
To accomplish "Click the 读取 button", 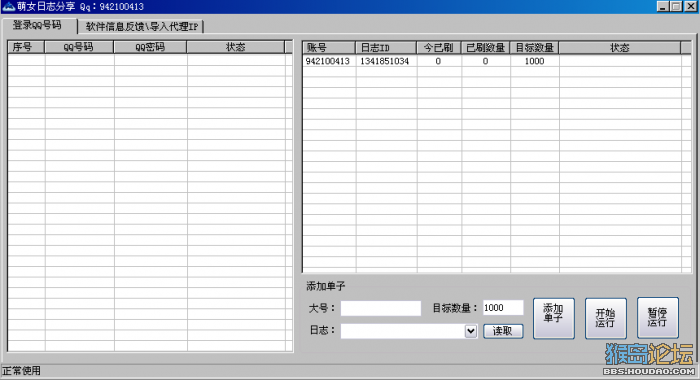I will click(x=503, y=331).
